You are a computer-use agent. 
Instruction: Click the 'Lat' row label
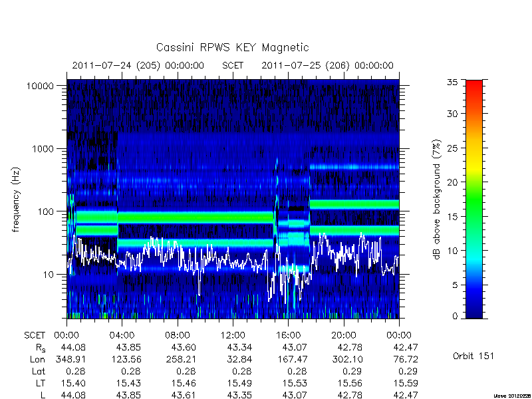(x=39, y=372)
